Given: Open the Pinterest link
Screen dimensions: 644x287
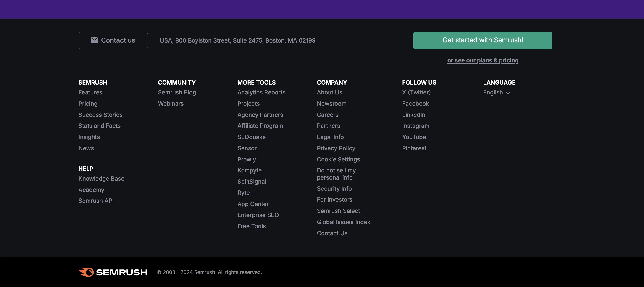Looking at the screenshot, I should click(414, 148).
